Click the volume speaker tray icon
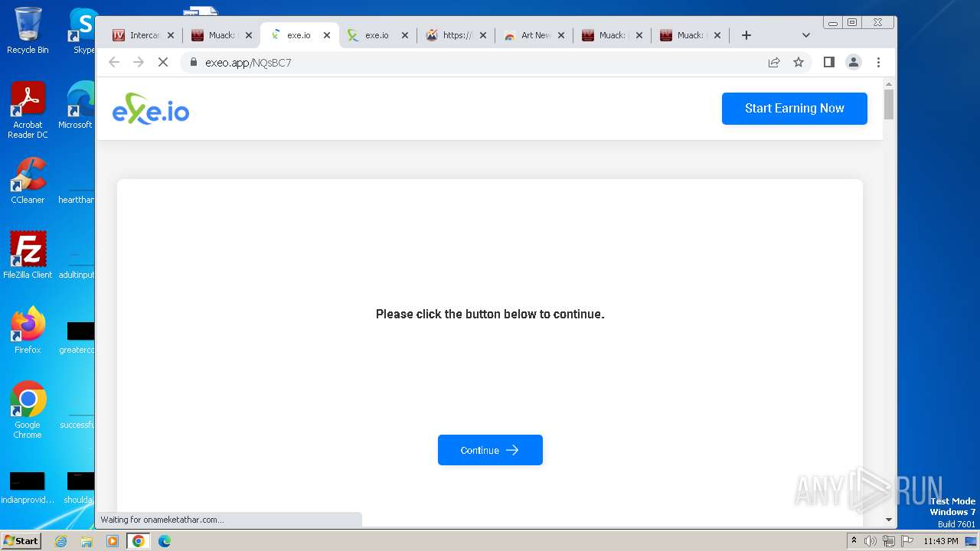 click(871, 541)
